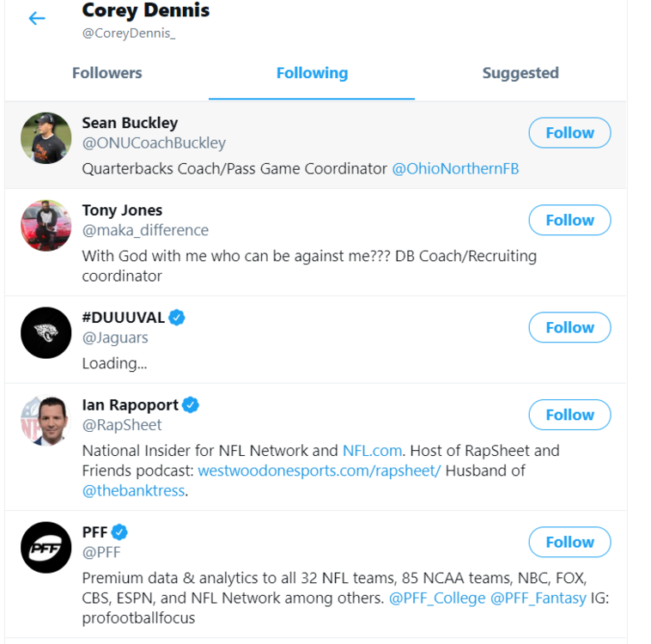Visit the NFL.com link
Viewport: 651px width, 644px height.
point(372,451)
